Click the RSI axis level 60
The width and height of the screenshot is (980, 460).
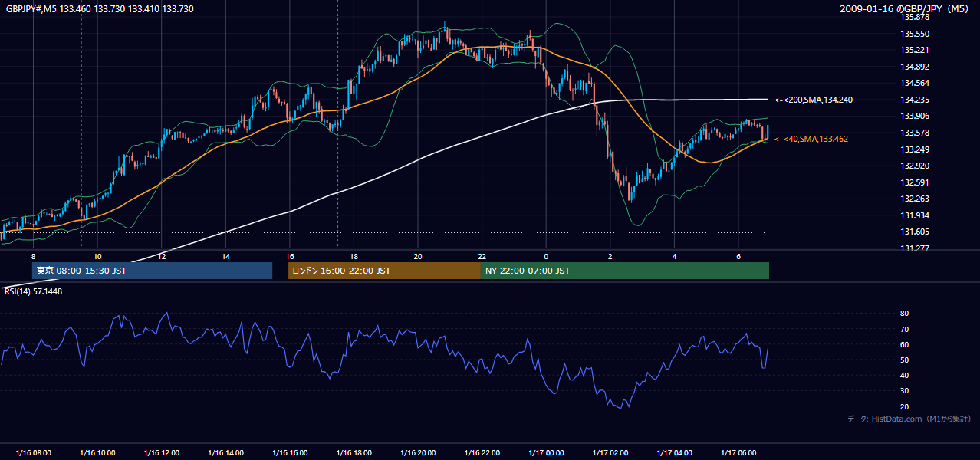pyautogui.click(x=904, y=344)
